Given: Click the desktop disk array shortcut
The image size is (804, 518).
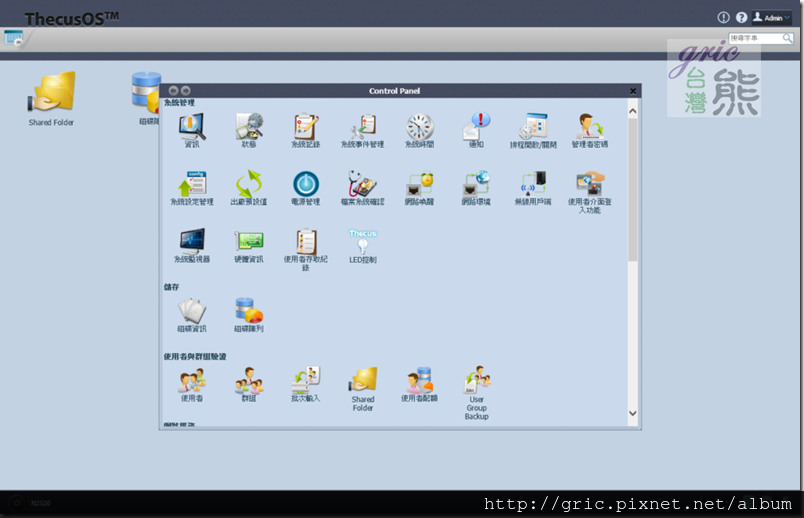Looking at the screenshot, I should [x=146, y=97].
